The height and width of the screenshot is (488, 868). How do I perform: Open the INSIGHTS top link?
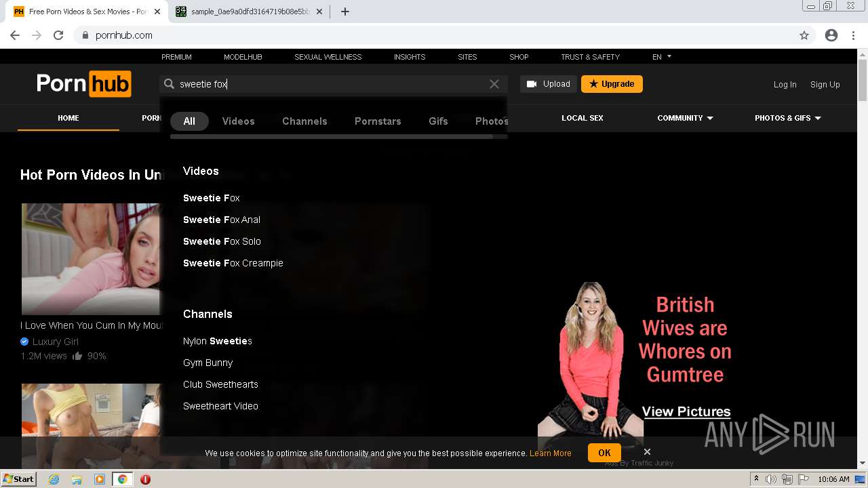click(410, 57)
